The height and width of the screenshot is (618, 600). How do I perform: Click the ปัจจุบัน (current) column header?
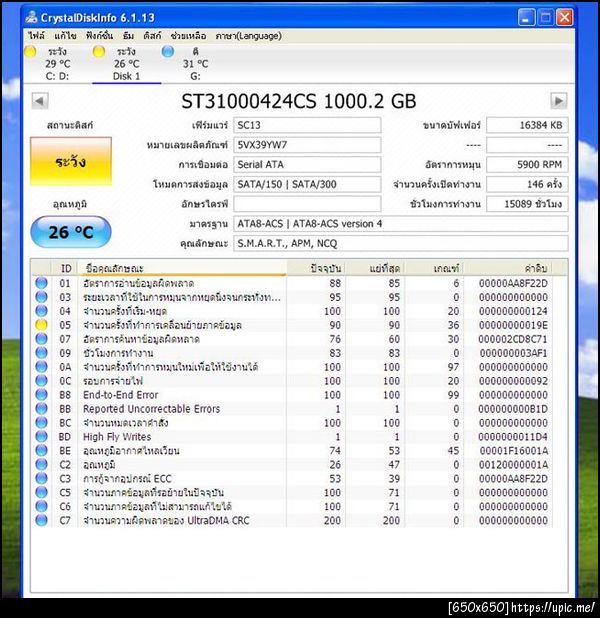(x=316, y=268)
